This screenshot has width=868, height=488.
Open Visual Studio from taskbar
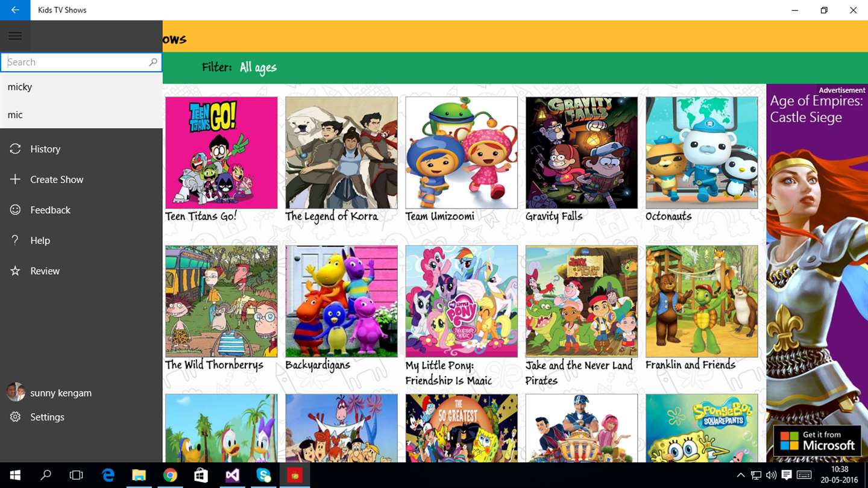point(232,475)
